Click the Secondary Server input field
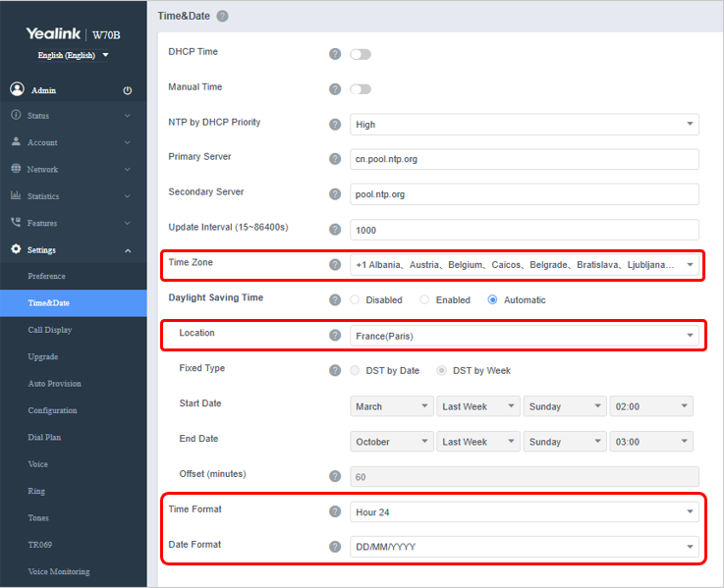The width and height of the screenshot is (724, 588). pos(524,194)
